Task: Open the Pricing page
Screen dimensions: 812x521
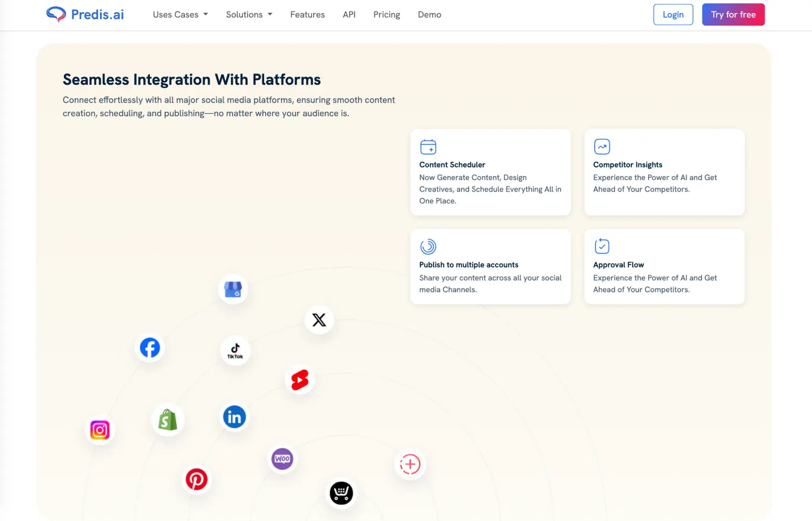Action: point(387,15)
